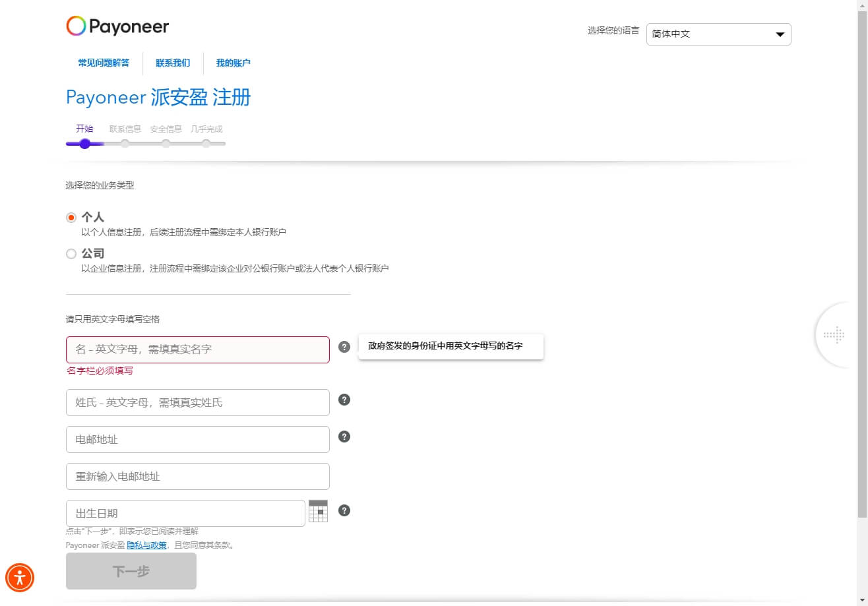
Task: Click the page vertical scrollbar
Action: coord(862,264)
